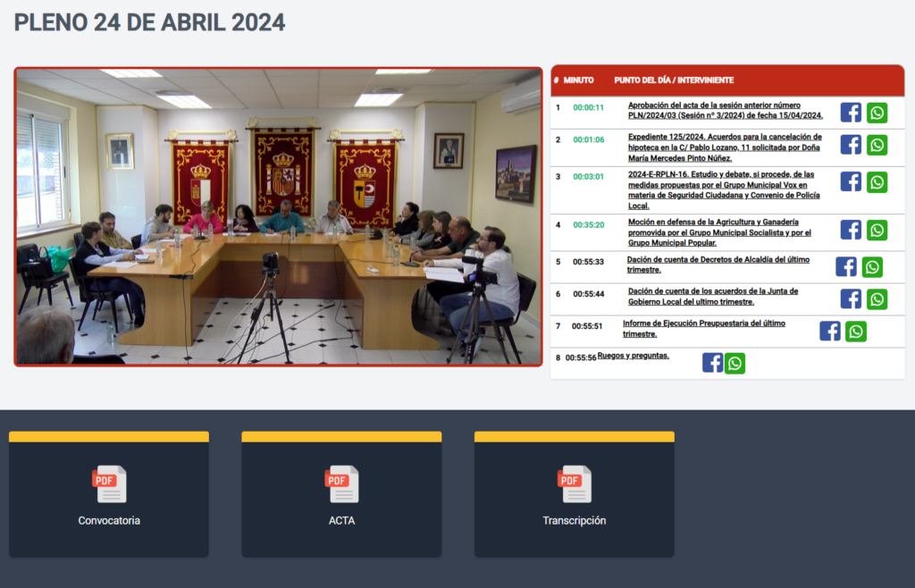Share 'Ruegos y preguntas' via WhatsApp
Screen dimensions: 915x588
735,363
